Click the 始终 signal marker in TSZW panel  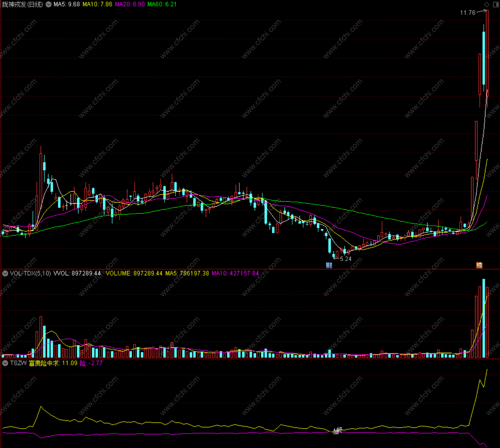[337, 431]
